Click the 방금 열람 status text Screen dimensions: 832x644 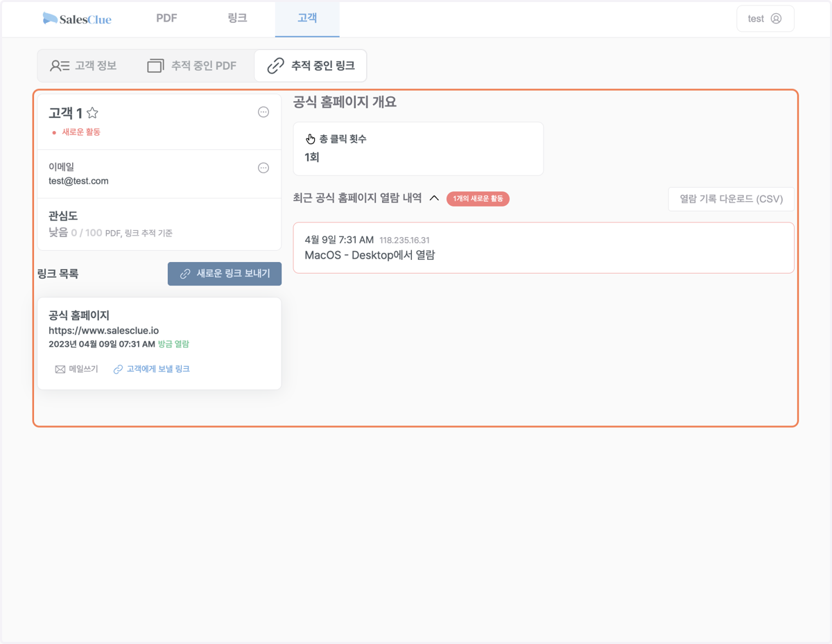[x=173, y=344]
